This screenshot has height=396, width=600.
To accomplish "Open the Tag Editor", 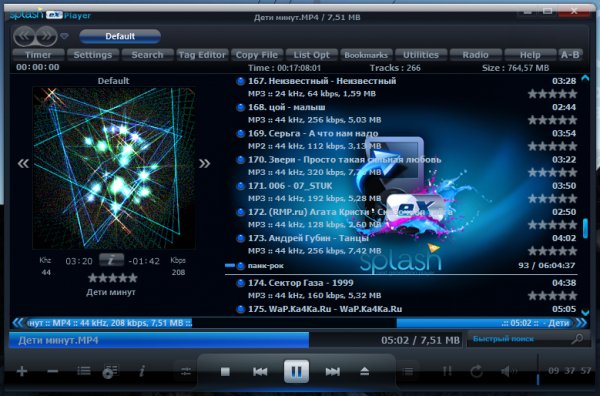I will point(202,55).
